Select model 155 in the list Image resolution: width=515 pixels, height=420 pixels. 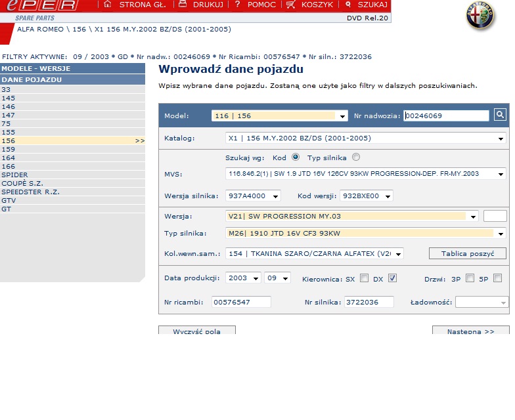click(72, 132)
